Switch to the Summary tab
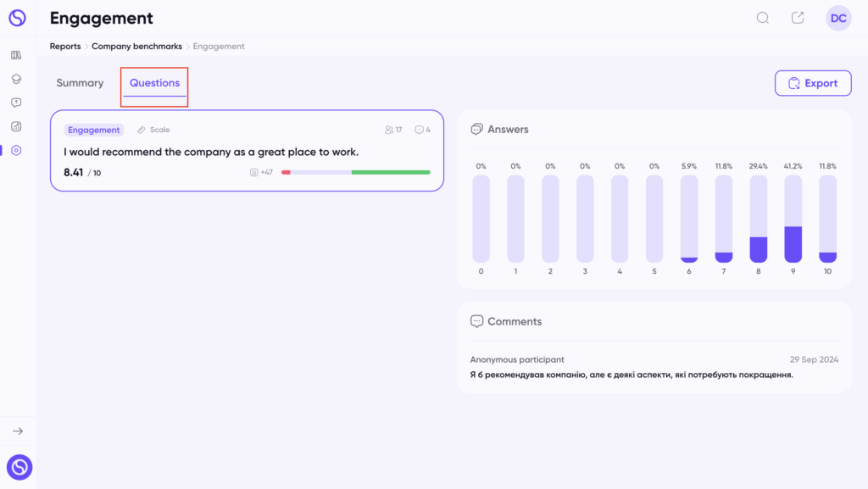868x489 pixels. [80, 83]
